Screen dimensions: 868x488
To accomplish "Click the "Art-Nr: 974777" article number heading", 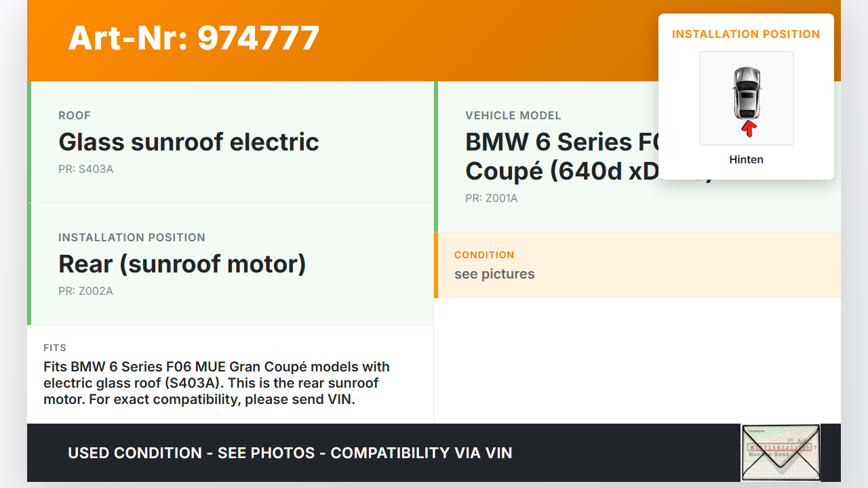I will pyautogui.click(x=194, y=38).
